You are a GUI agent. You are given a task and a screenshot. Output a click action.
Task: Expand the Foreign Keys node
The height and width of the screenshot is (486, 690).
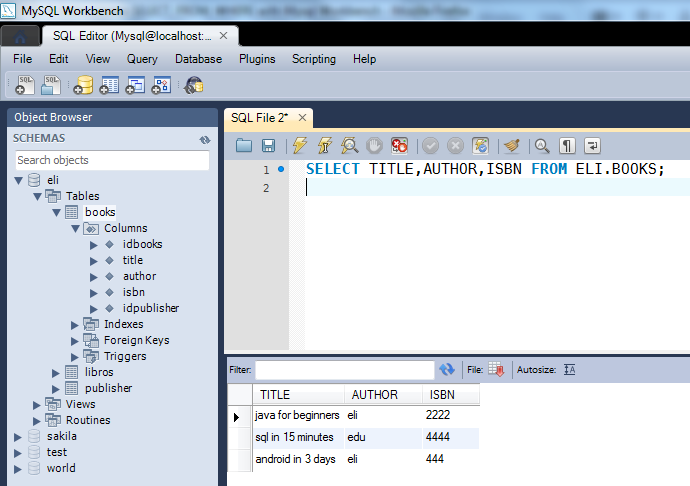tap(74, 341)
